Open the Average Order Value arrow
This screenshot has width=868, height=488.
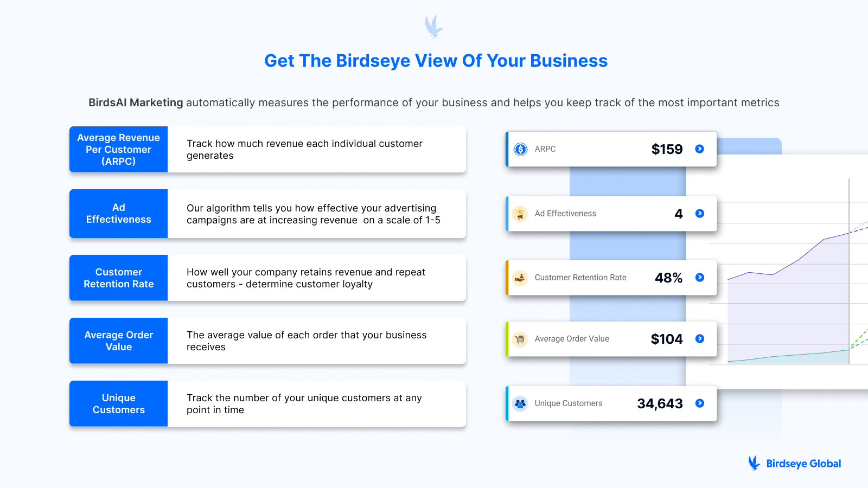pyautogui.click(x=700, y=339)
